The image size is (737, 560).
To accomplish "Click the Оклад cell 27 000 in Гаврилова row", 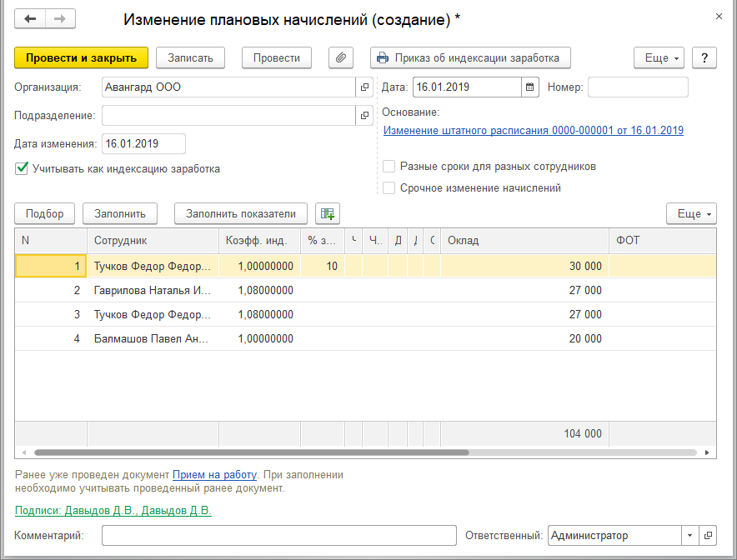I will [525, 290].
